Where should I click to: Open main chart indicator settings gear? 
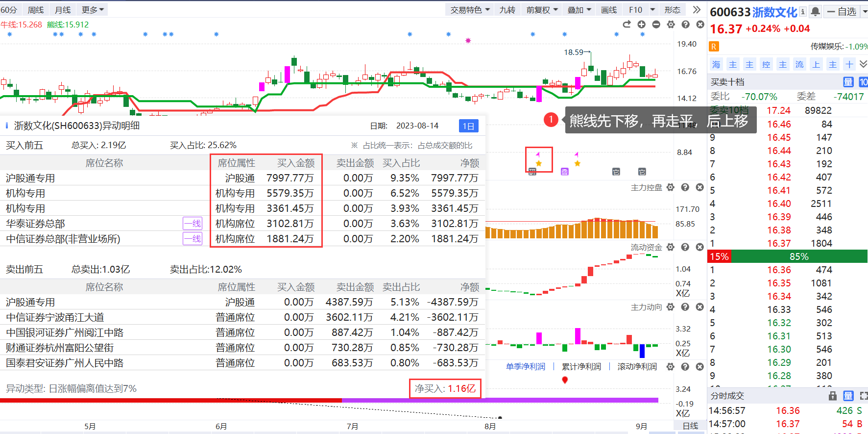[671, 24]
